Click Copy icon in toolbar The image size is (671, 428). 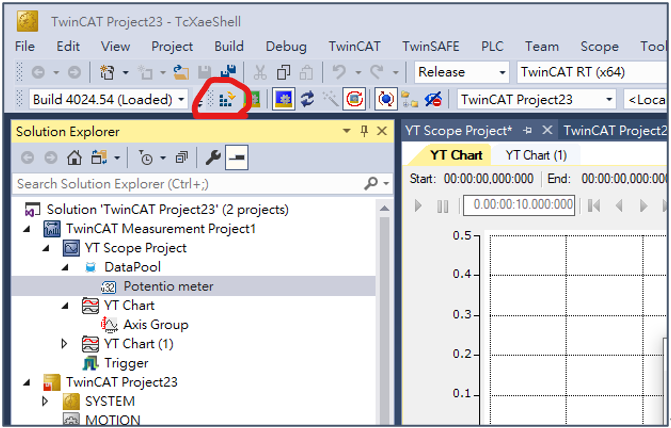pos(283,72)
